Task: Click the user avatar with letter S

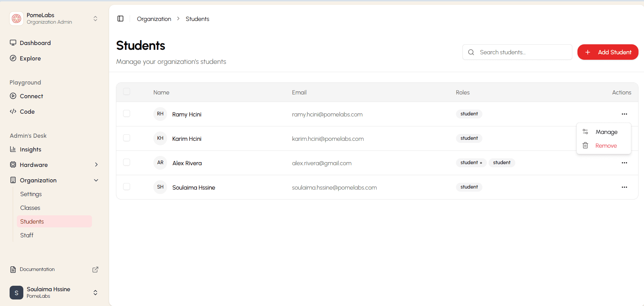Action: pos(16,293)
